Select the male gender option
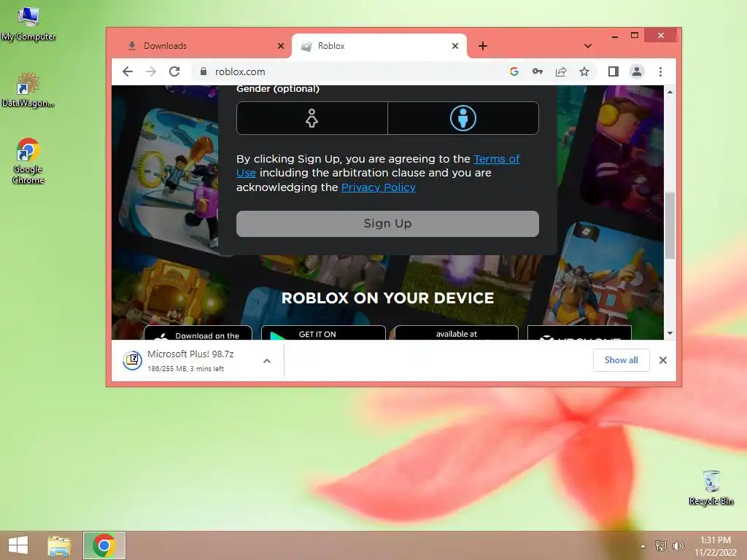The image size is (747, 560). click(x=463, y=118)
